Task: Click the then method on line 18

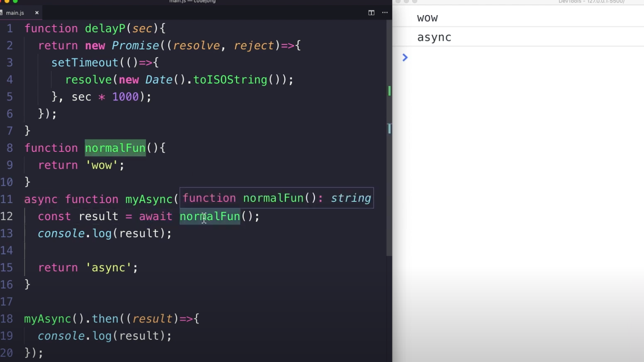Action: 105,319
